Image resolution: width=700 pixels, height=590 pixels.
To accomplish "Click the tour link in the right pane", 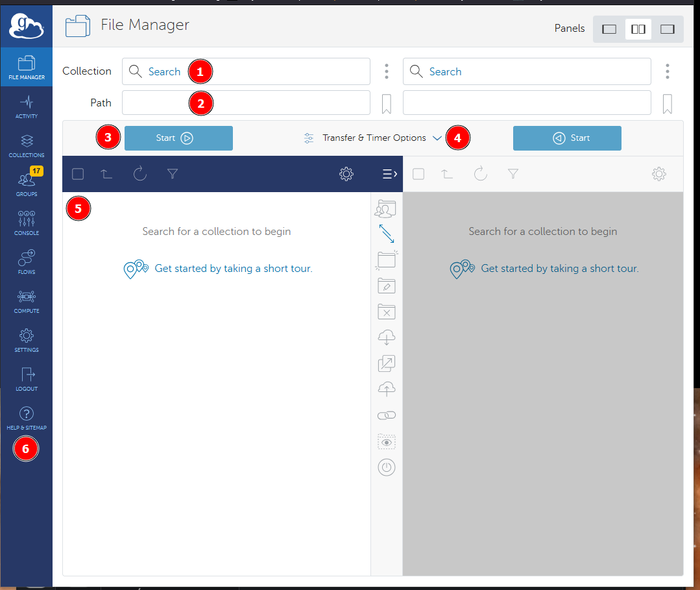I will [559, 269].
